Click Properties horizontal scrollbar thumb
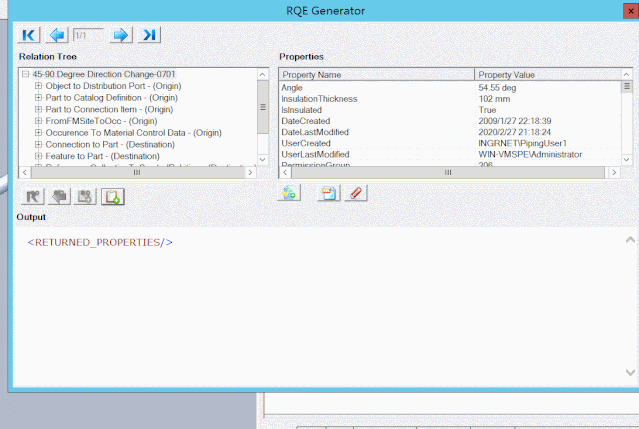This screenshot has height=429, width=639. pyautogui.click(x=448, y=172)
